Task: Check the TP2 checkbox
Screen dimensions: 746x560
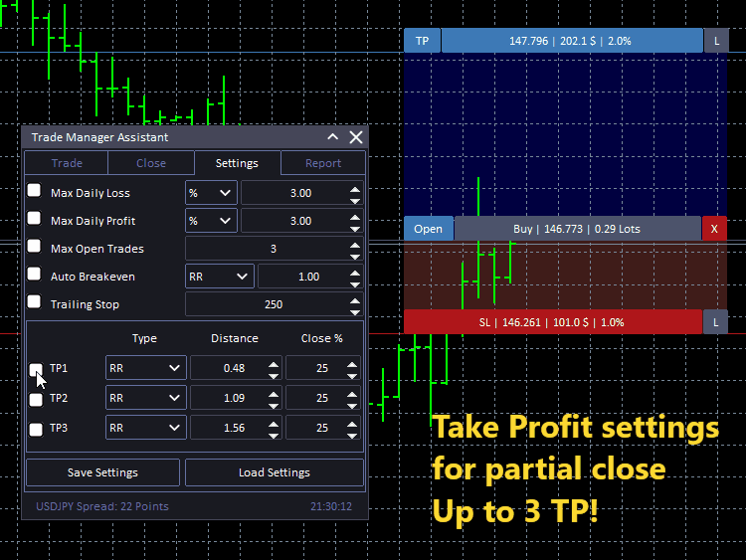Action: coord(36,400)
